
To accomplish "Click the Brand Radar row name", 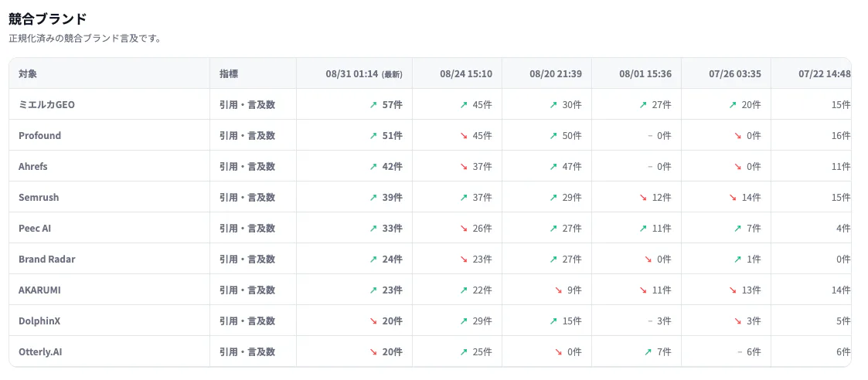I will [47, 259].
